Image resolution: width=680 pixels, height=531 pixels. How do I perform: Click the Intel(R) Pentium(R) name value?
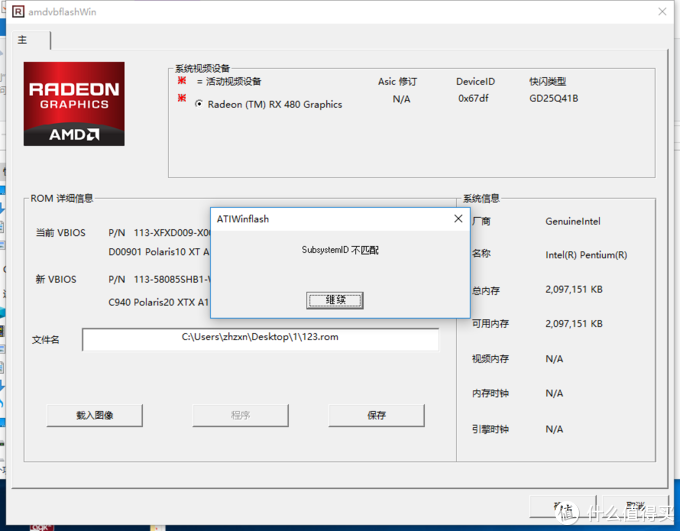(586, 255)
